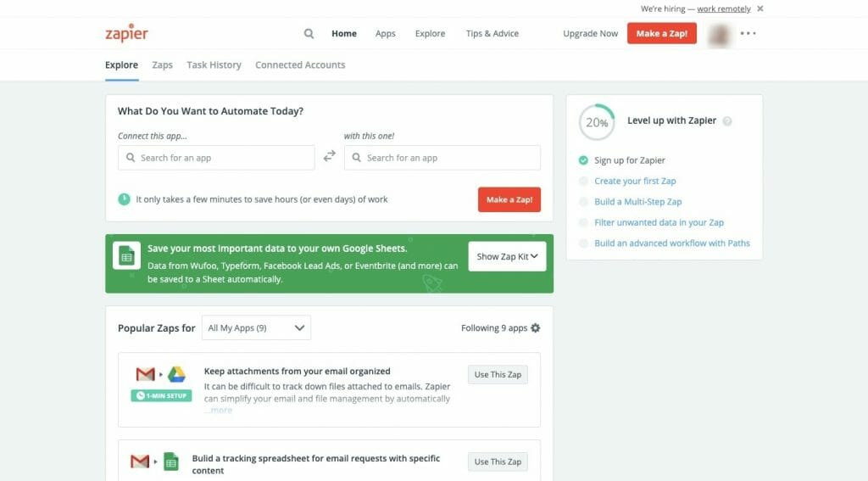
Task: Click Sign up for Zapier text
Action: tap(630, 160)
